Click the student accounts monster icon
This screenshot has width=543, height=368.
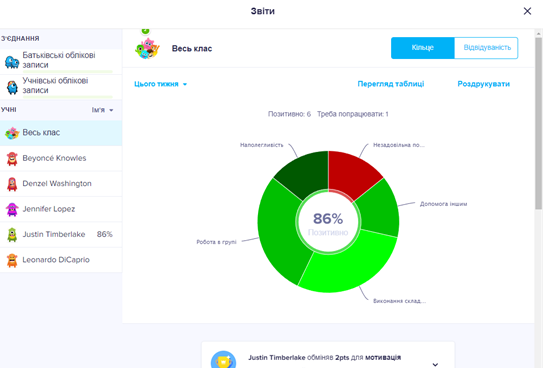pos(12,87)
